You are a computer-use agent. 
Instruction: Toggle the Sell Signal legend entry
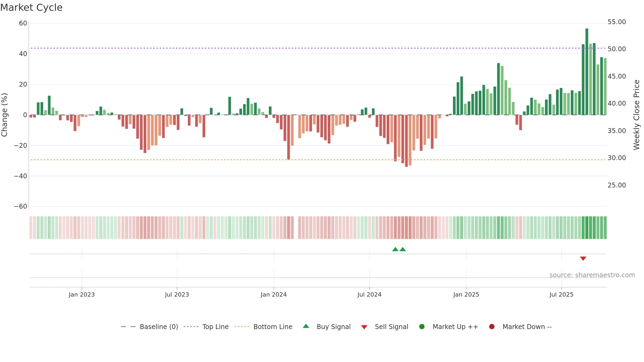385,327
